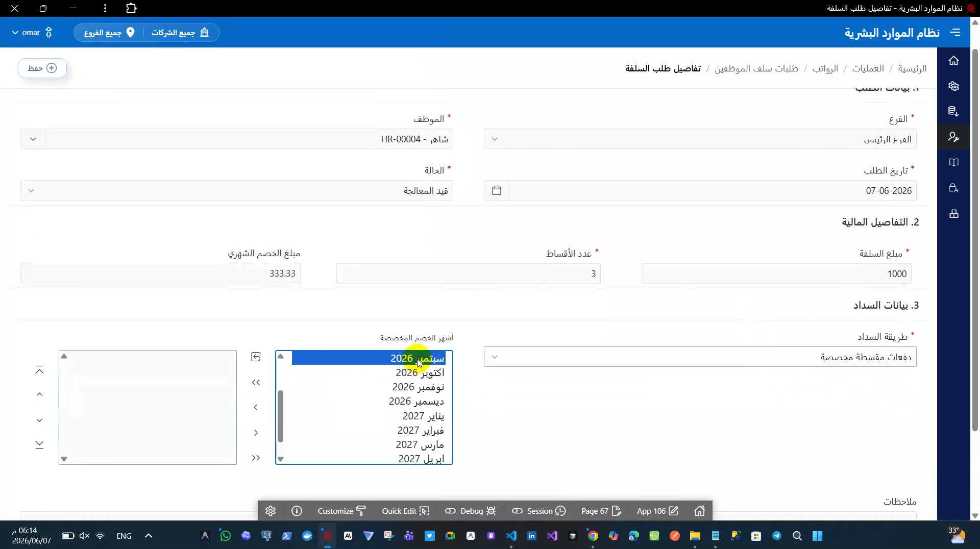Viewport: 980px width, 549px height.
Task: Open Page 67 in the developer toolbar
Action: pos(601,511)
